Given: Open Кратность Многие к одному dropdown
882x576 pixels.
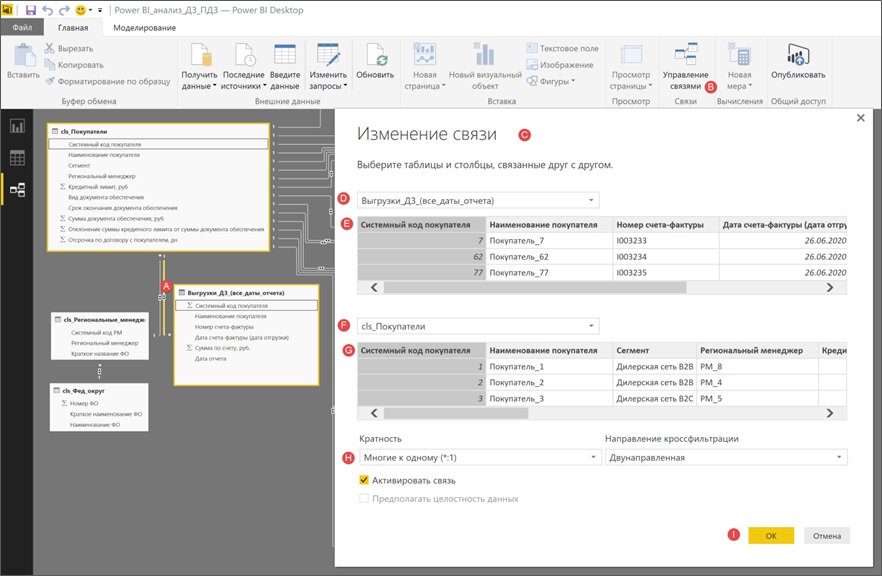Looking at the screenshot, I should (480, 457).
